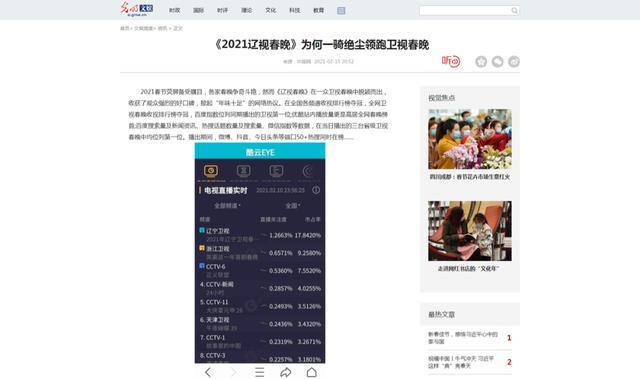Tap the share arrow icon in bottom bar

pos(286,372)
